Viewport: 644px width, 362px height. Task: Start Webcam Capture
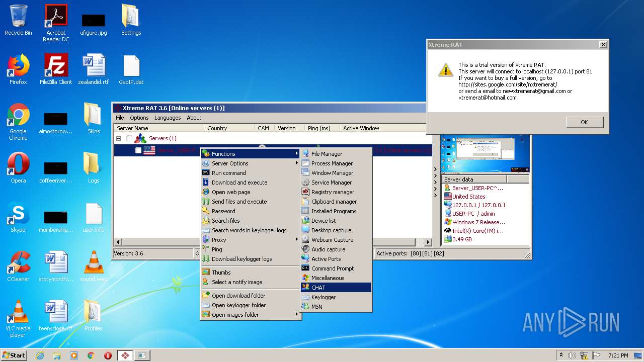(x=336, y=240)
